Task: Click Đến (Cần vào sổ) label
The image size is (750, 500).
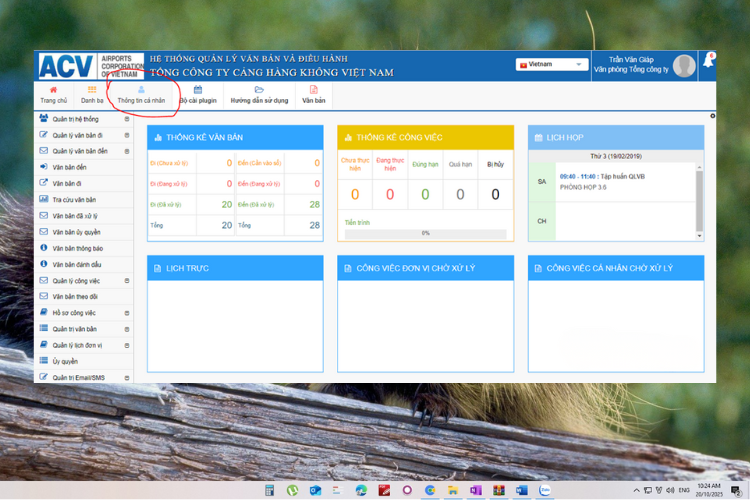Action: click(260, 163)
